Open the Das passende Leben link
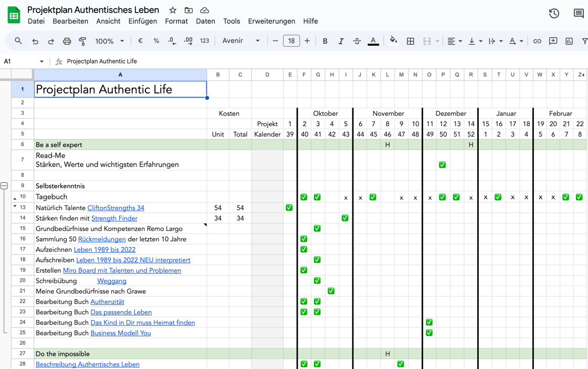The height and width of the screenshot is (369, 588). pos(121,312)
